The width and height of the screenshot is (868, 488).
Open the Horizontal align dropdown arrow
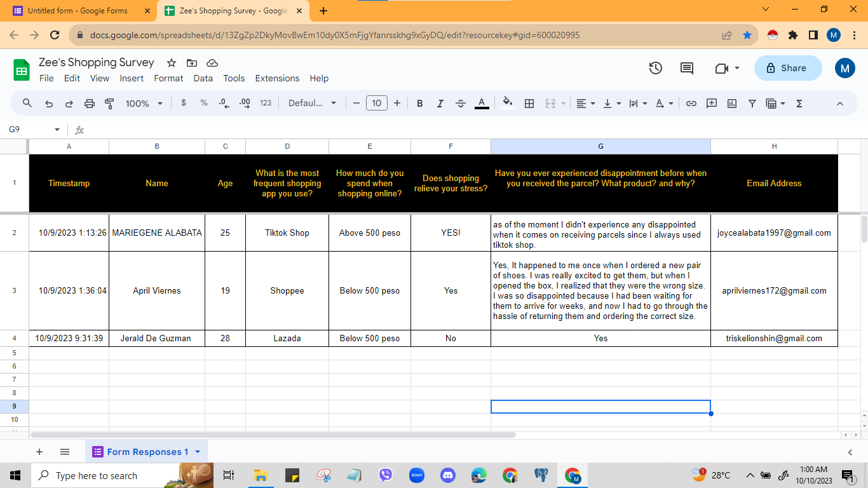pyautogui.click(x=592, y=103)
